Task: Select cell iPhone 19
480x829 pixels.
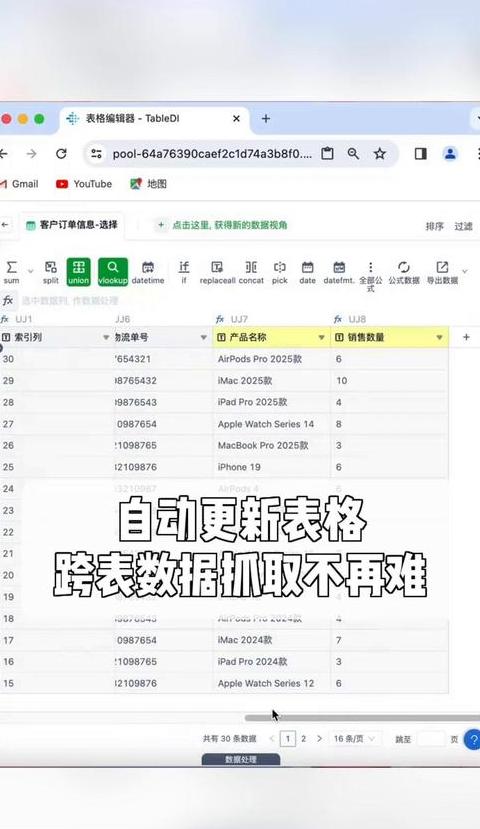Action: point(272,467)
